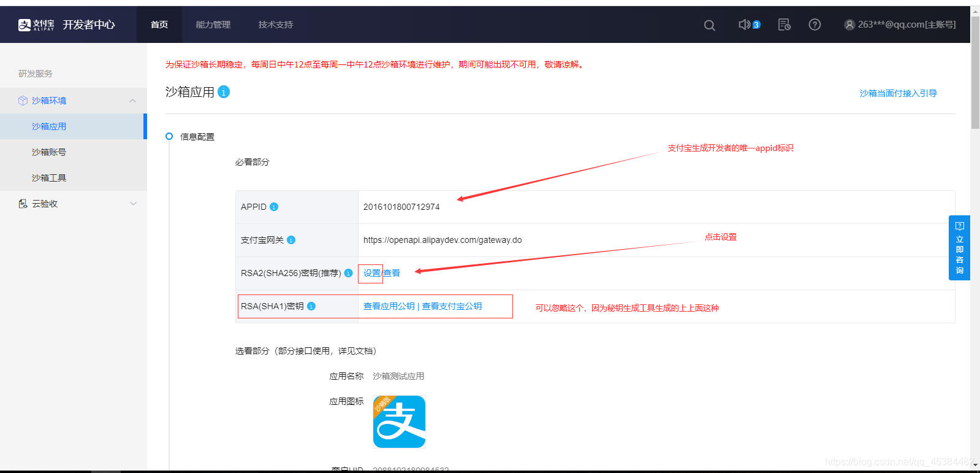Open the announcements speaker icon
The image size is (980, 473).
[744, 25]
